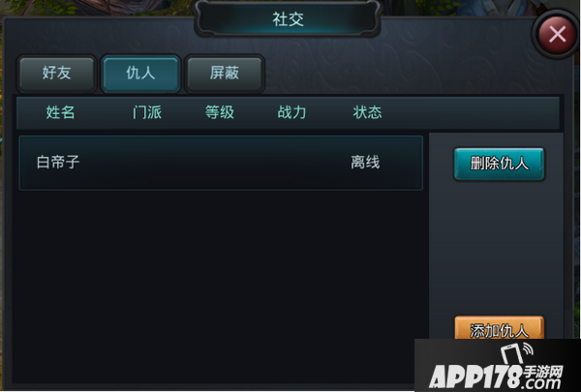581x392 pixels.
Task: Click the 姓名 column header
Action: [x=60, y=112]
